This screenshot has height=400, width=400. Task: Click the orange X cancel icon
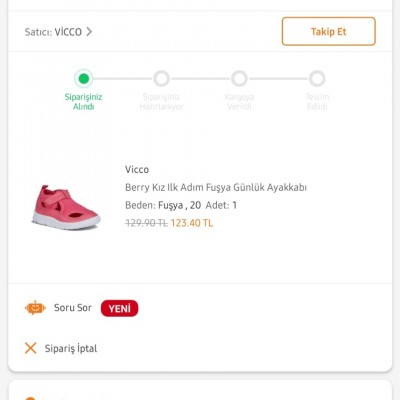coord(31,348)
